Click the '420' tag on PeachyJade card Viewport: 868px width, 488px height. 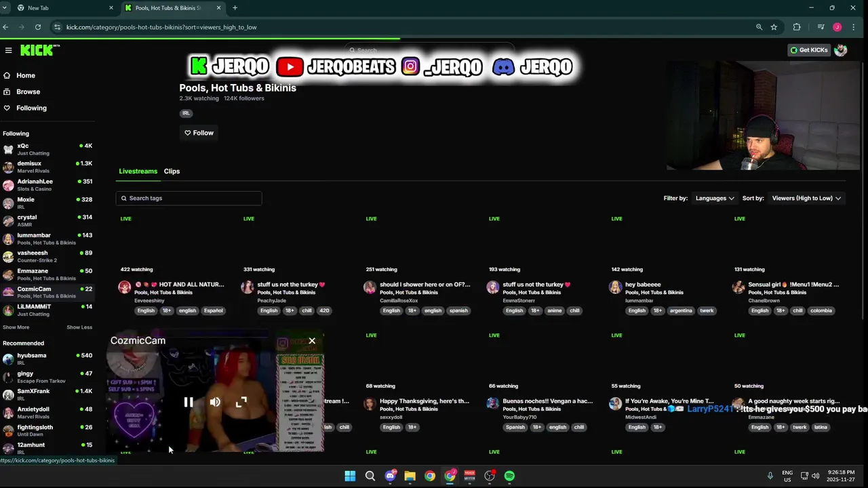(x=324, y=310)
